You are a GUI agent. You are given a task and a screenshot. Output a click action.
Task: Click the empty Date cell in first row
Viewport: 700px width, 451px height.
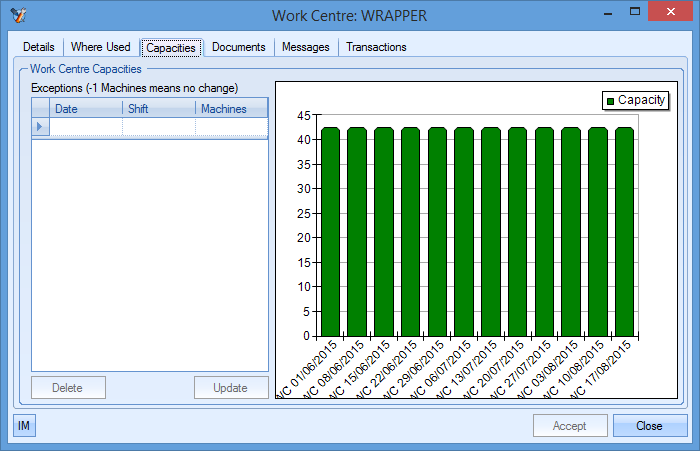(86, 127)
